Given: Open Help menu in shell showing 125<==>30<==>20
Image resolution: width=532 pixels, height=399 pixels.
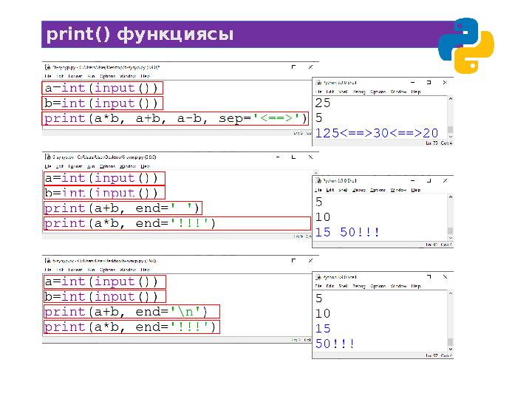Looking at the screenshot, I should 416,92.
